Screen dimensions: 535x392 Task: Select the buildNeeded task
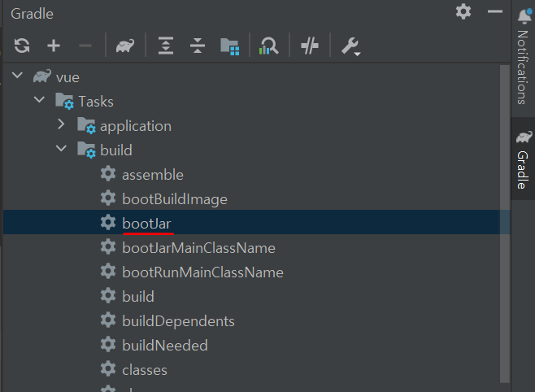pos(251,346)
